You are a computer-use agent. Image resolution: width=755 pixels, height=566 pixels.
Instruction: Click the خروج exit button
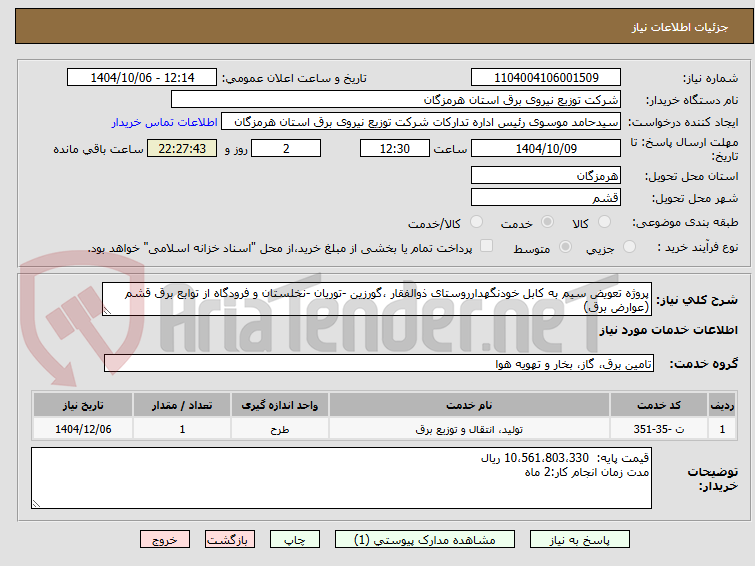pos(165,540)
